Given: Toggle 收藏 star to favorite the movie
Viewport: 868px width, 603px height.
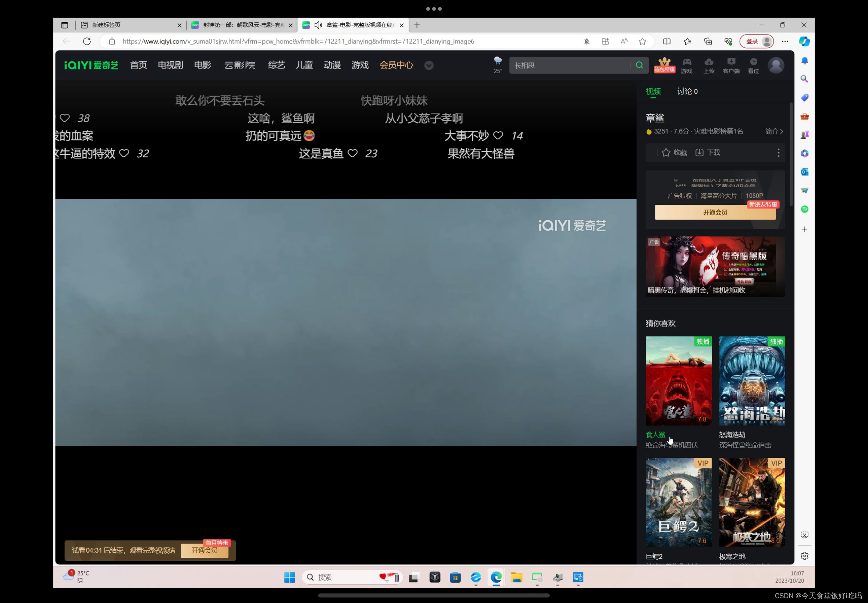Looking at the screenshot, I should [x=666, y=152].
